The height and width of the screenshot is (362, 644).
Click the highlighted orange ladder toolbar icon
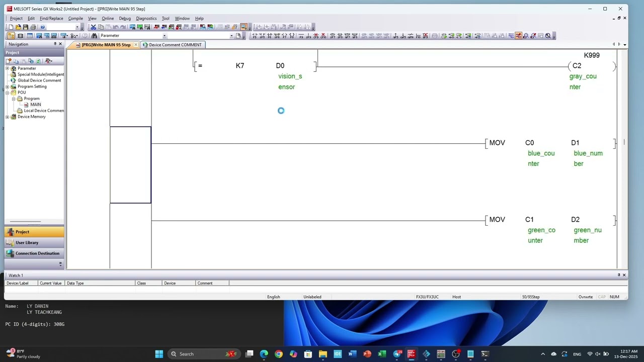[518, 36]
